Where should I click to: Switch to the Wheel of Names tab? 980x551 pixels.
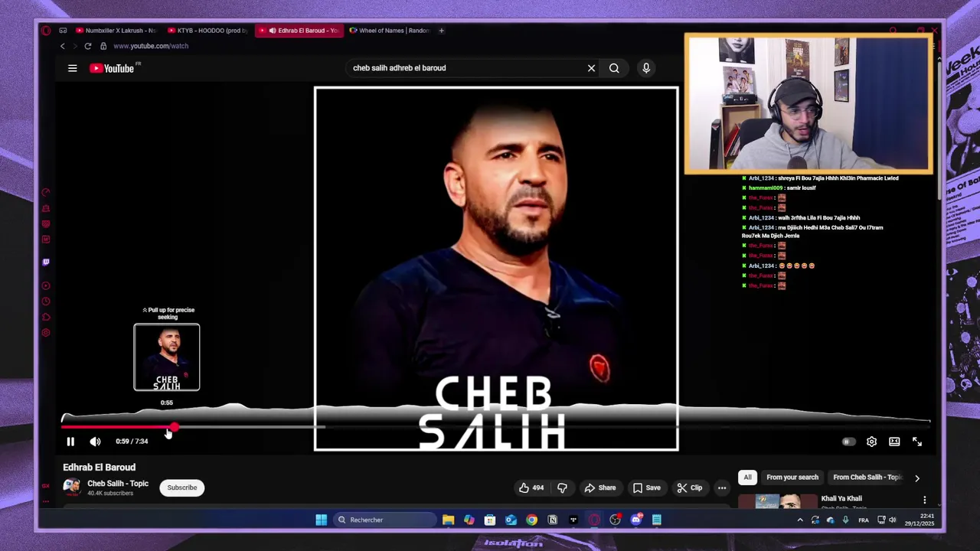click(389, 31)
